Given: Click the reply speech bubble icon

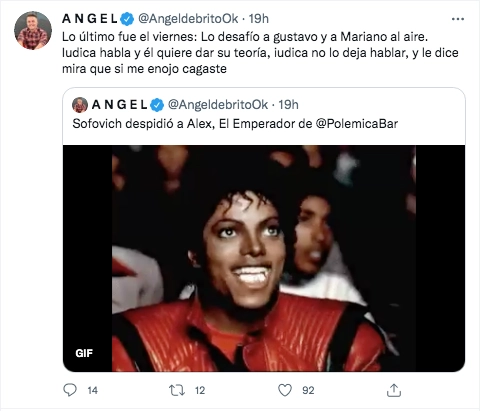Looking at the screenshot, I should [x=70, y=390].
